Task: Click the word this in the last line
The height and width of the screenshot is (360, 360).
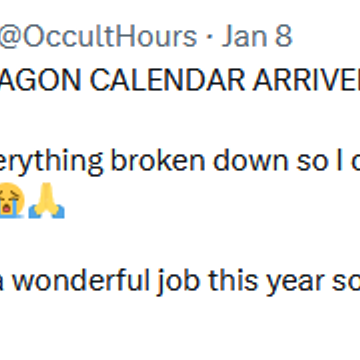Action: click(234, 281)
